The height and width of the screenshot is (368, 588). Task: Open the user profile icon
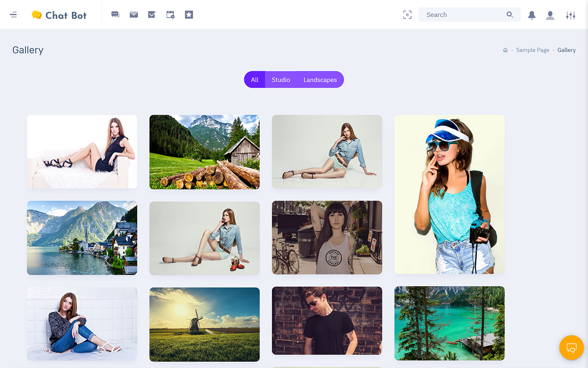point(550,15)
